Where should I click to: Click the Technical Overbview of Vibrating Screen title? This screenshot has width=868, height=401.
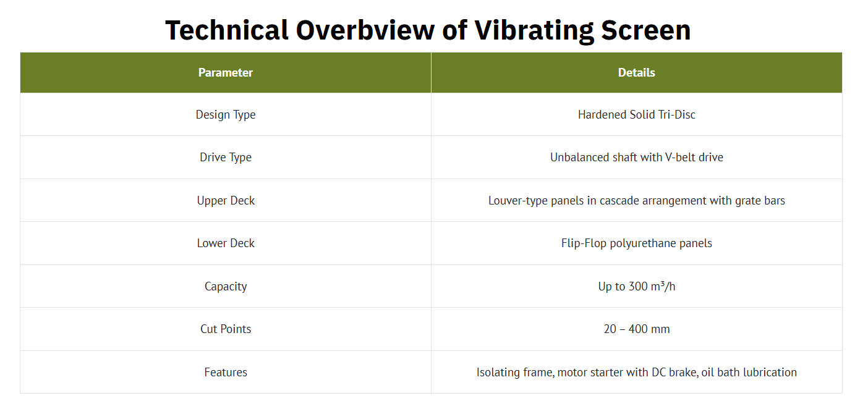[428, 30]
